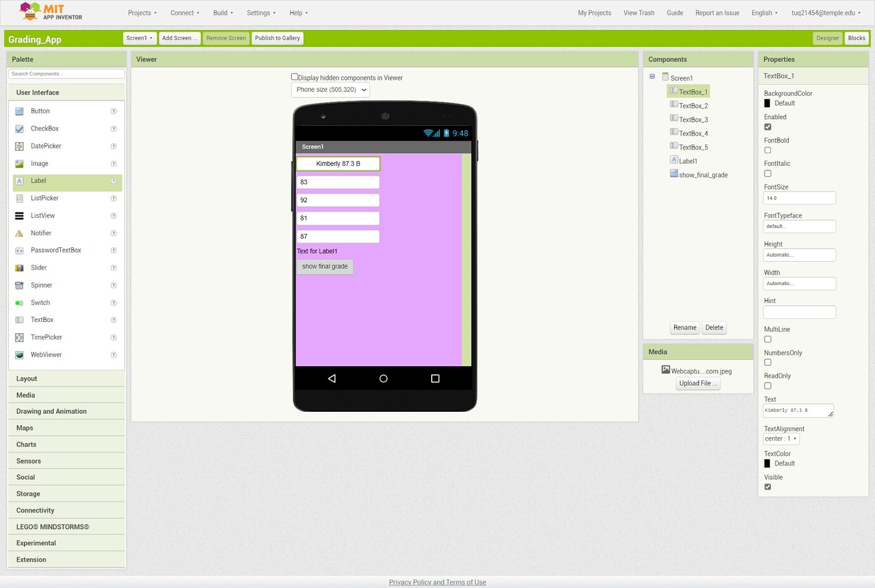Select TextBox_3 in the Components tree
Viewport: 875px width, 588px height.
[x=692, y=119]
